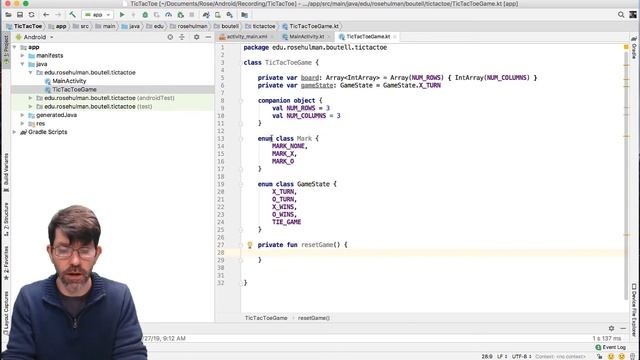The width and height of the screenshot is (640, 360).
Task: Open the bottom panel settings gear
Action: [x=611, y=328]
